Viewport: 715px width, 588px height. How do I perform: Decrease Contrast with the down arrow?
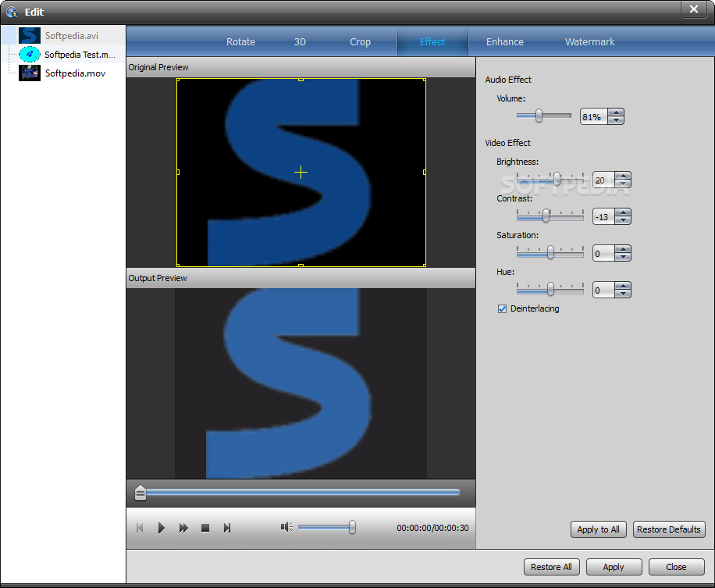pyautogui.click(x=623, y=220)
